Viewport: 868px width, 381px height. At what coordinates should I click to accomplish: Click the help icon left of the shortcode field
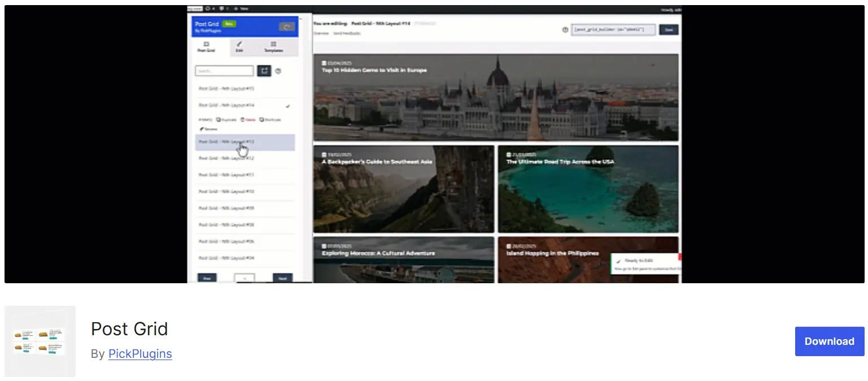coord(565,30)
